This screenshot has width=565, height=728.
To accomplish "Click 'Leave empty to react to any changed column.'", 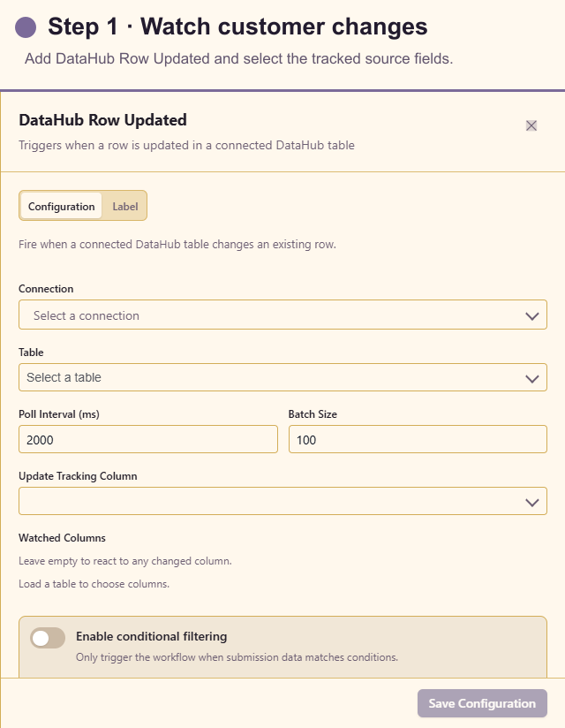I will 125,561.
